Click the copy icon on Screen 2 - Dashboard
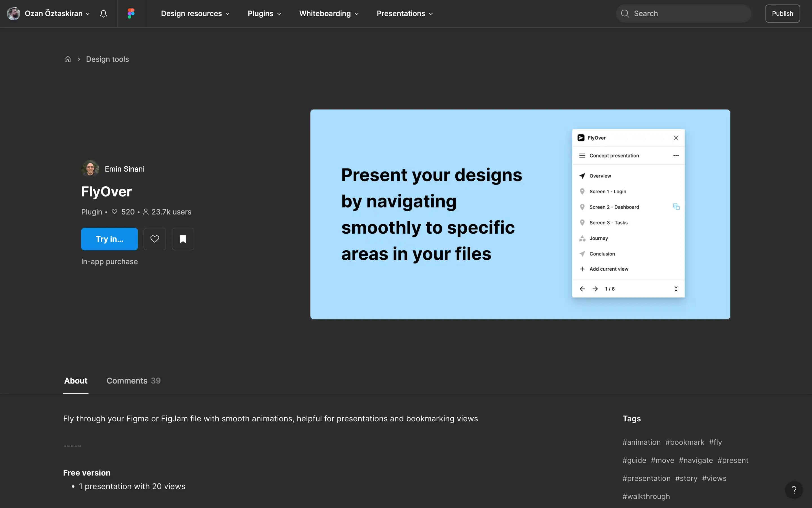This screenshot has width=812, height=508. pos(676,207)
